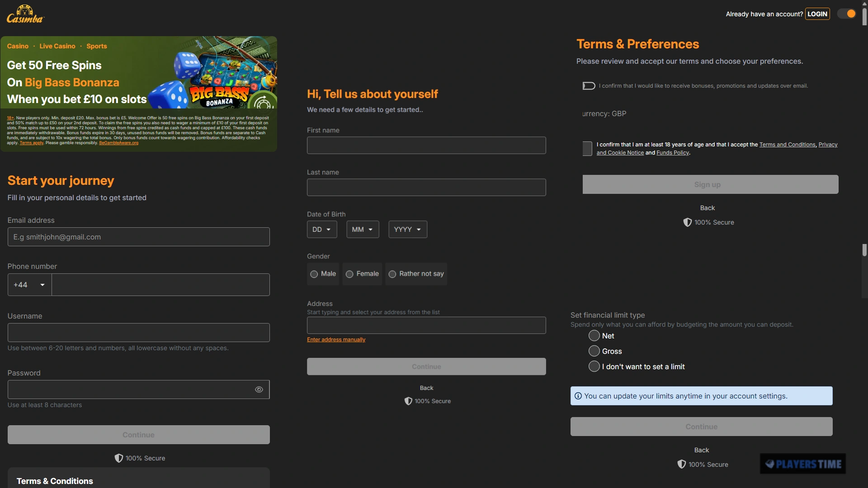Viewport: 868px width, 488px height.
Task: Click shield icon below Sign up button
Action: tap(688, 222)
